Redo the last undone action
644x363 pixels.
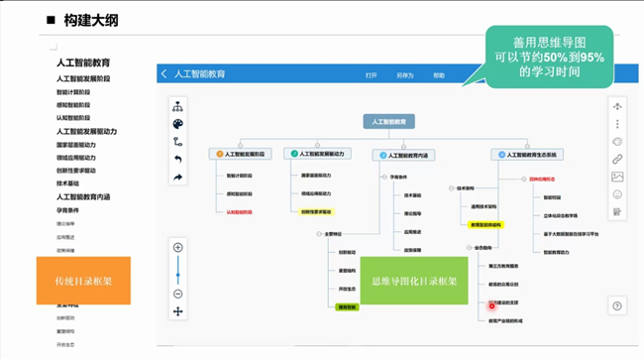click(177, 178)
